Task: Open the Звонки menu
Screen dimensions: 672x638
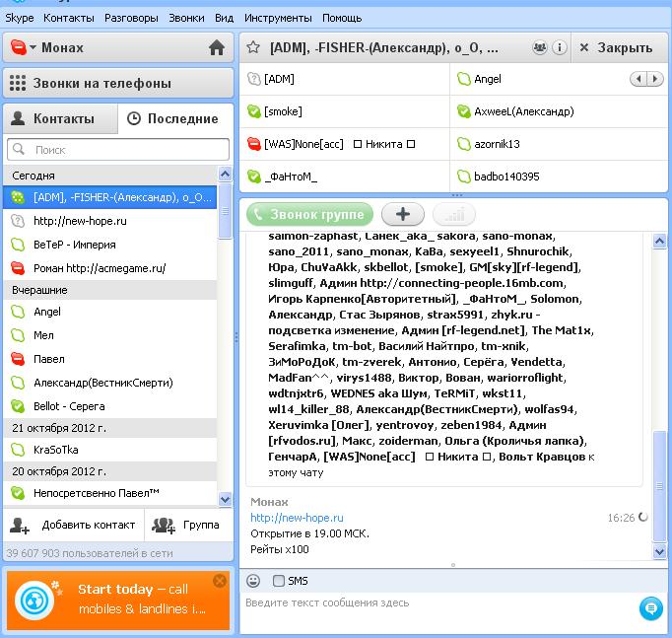Action: point(186,18)
